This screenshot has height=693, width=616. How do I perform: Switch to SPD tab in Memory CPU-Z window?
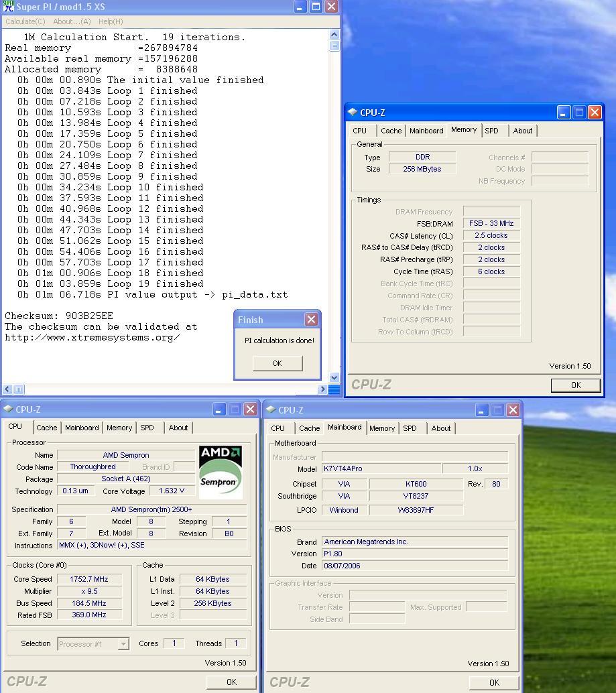point(491,131)
